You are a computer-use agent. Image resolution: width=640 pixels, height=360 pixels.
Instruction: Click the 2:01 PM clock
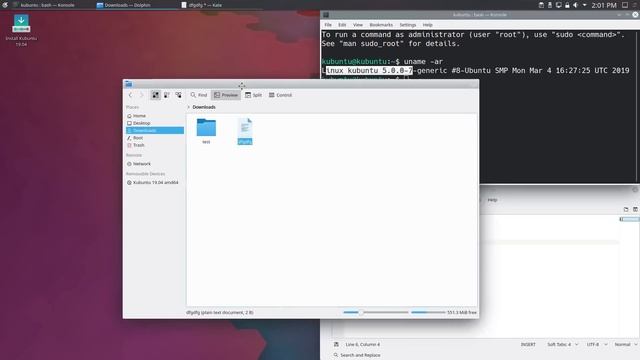click(x=604, y=5)
